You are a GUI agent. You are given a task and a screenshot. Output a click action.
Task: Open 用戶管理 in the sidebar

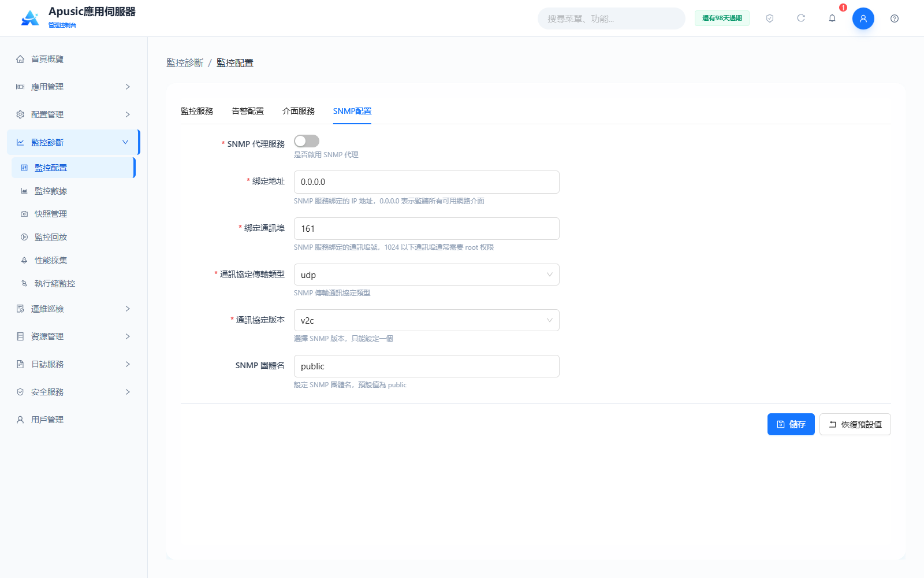pos(73,420)
